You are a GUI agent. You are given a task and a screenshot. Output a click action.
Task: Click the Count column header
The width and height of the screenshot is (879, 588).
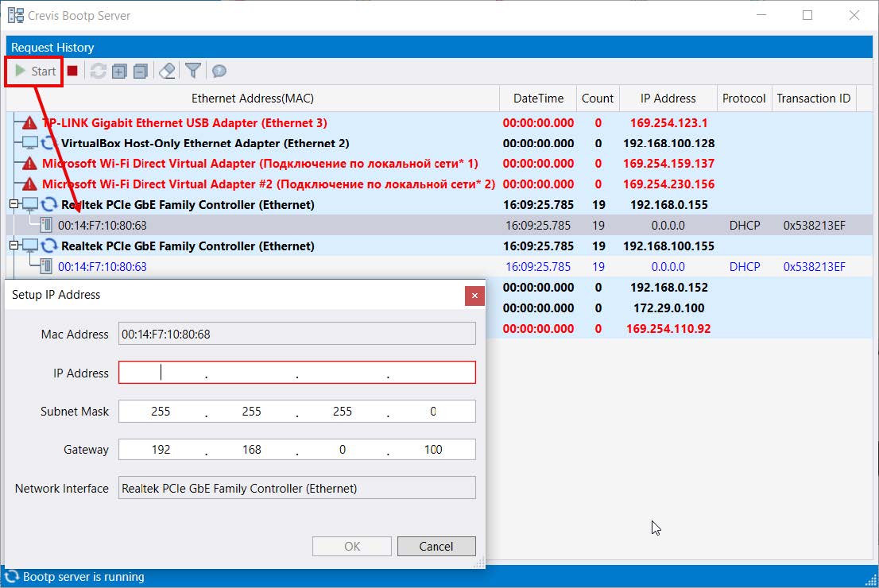coord(598,99)
